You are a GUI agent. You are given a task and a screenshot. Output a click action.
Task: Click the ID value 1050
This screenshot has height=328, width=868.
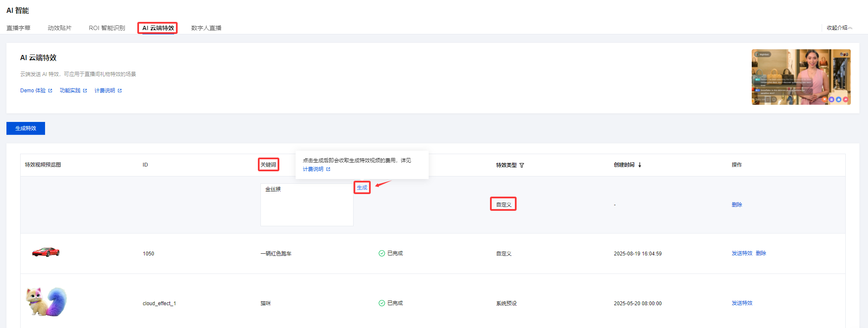(148, 254)
